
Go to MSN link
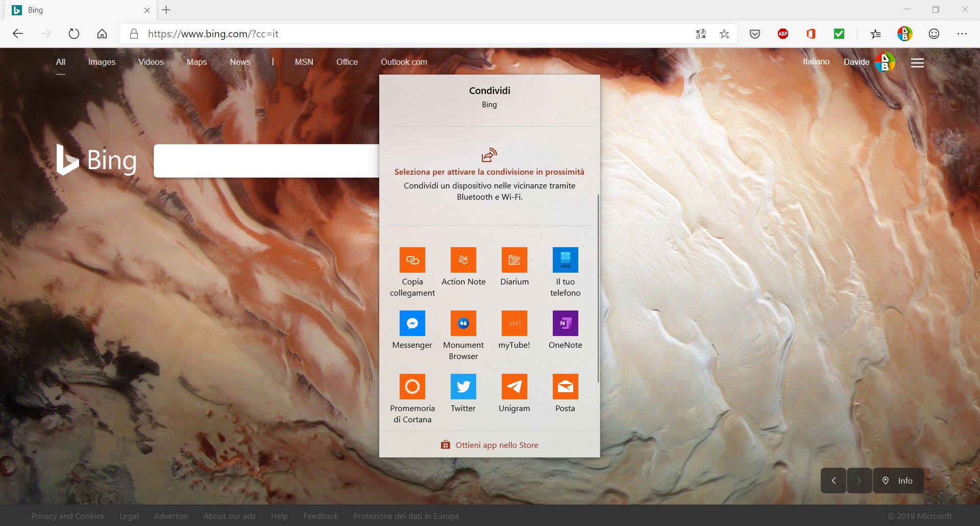304,62
